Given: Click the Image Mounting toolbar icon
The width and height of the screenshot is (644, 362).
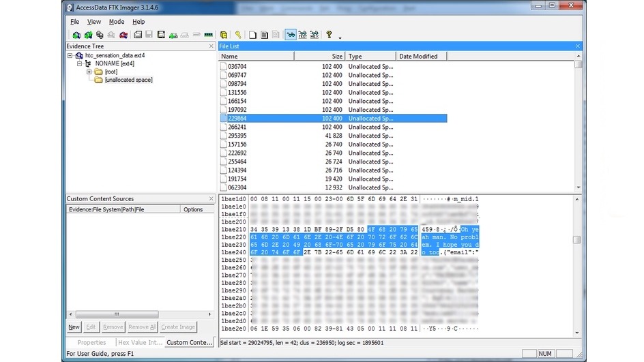Looking at the screenshot, I should tap(100, 35).
